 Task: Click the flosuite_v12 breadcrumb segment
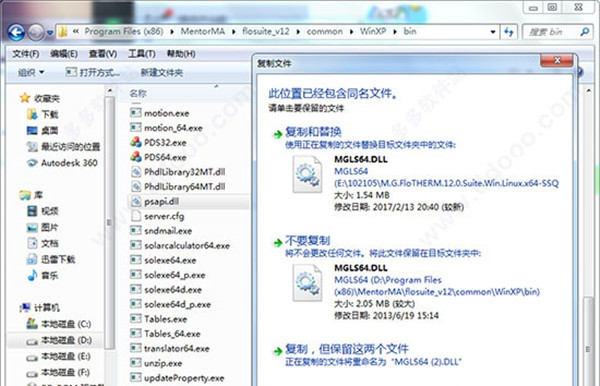point(266,31)
